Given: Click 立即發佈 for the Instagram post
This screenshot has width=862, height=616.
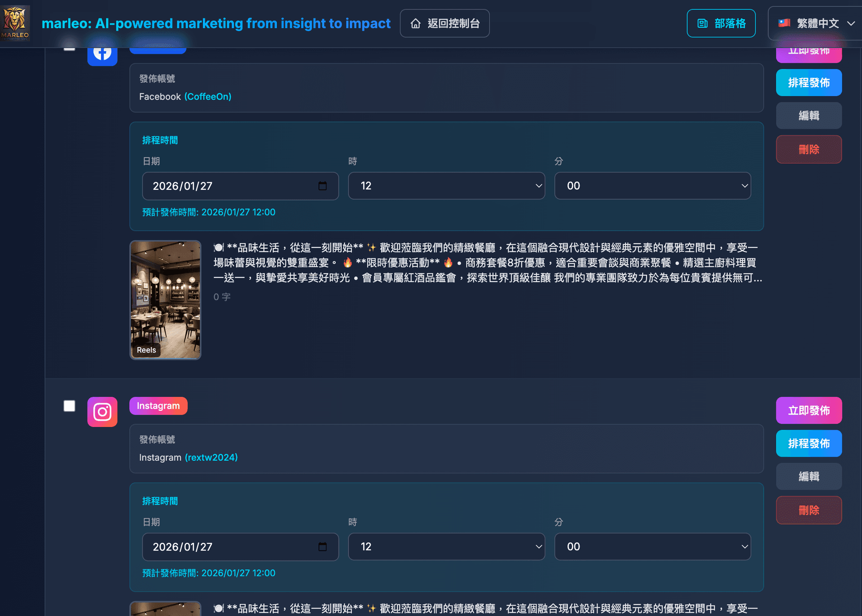Looking at the screenshot, I should point(809,410).
